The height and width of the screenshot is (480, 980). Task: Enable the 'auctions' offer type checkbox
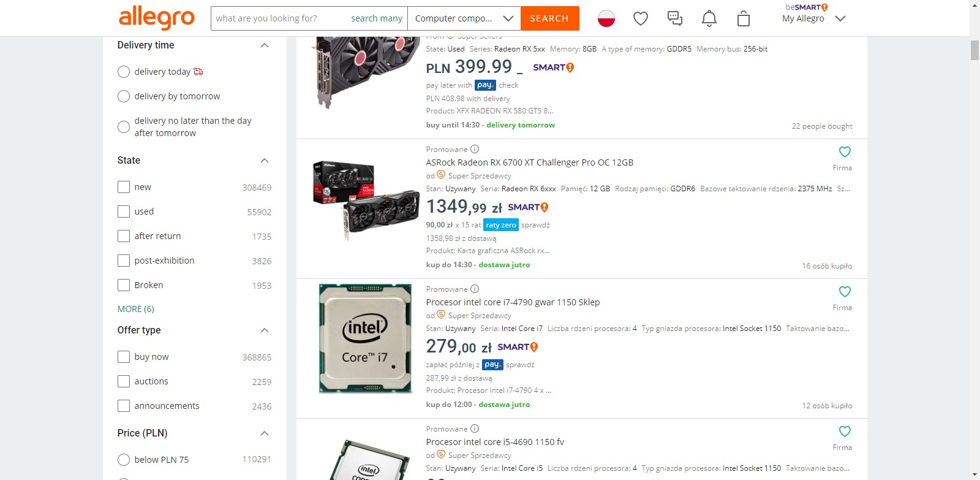click(x=124, y=381)
